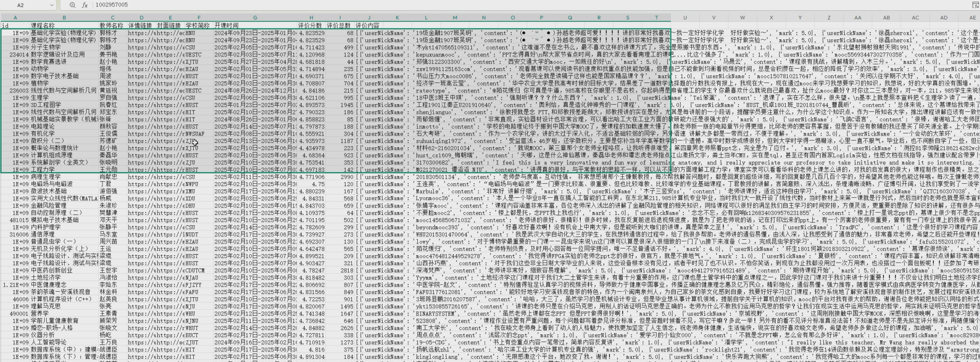Screen dimensions: 980x362
Task: Select the cell '理解马克思'
Action: (x=64, y=307)
